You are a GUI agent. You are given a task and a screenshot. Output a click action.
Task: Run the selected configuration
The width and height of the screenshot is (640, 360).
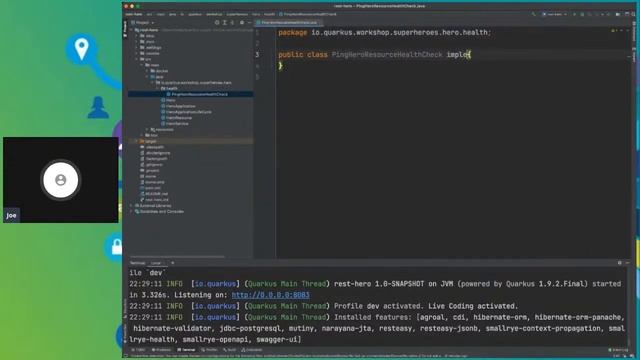pyautogui.click(x=574, y=14)
